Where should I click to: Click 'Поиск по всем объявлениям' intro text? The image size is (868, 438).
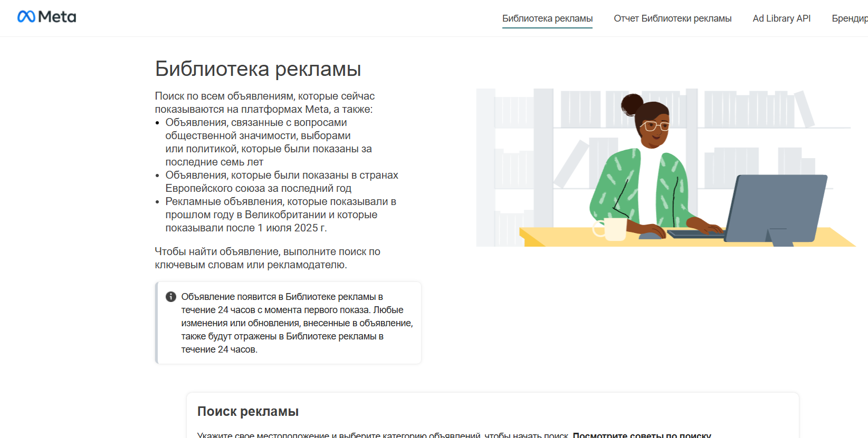coord(265,103)
